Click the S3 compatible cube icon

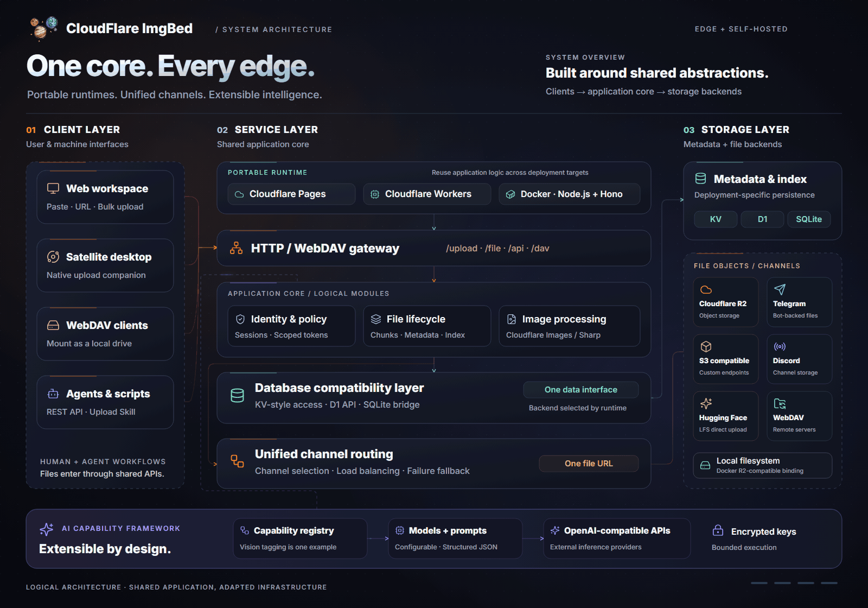coord(706,346)
